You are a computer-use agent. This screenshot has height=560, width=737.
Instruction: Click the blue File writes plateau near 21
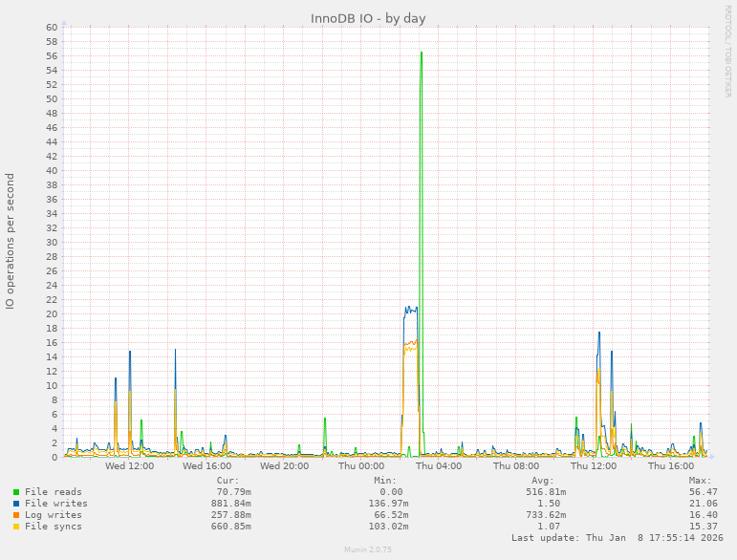click(x=411, y=309)
